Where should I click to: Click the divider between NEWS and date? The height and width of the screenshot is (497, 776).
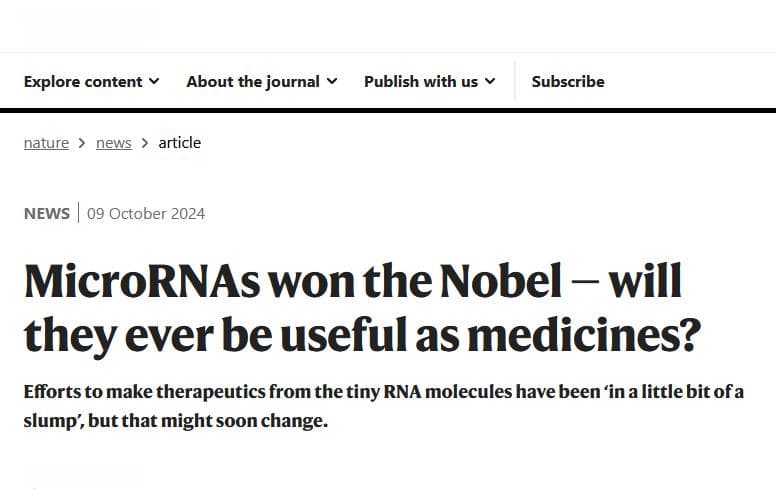78,212
